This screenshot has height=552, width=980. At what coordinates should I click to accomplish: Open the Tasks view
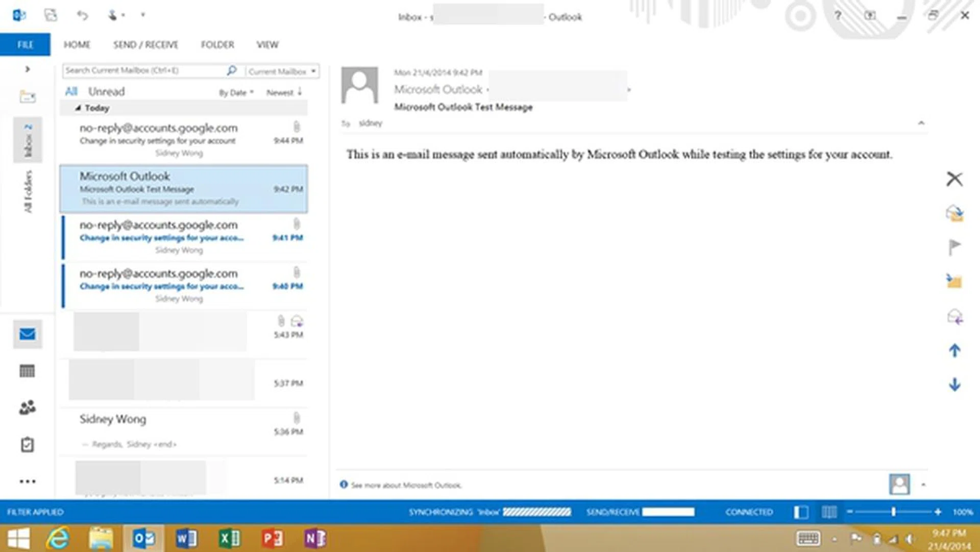[27, 444]
